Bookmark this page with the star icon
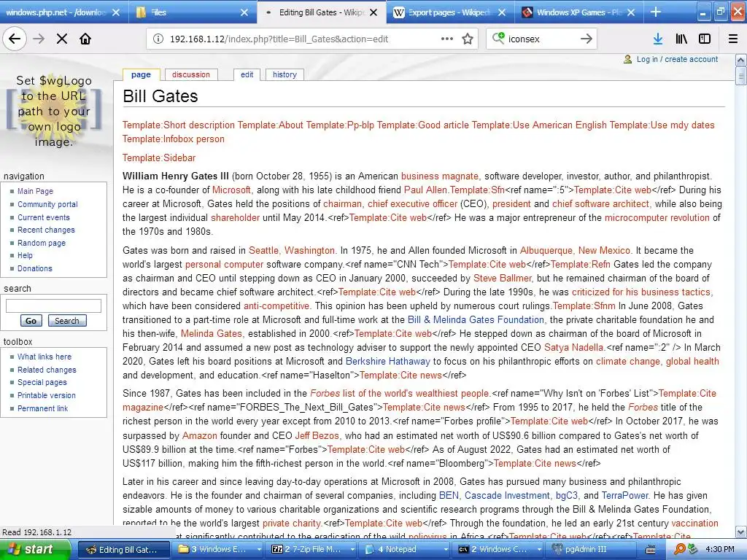 tap(468, 39)
